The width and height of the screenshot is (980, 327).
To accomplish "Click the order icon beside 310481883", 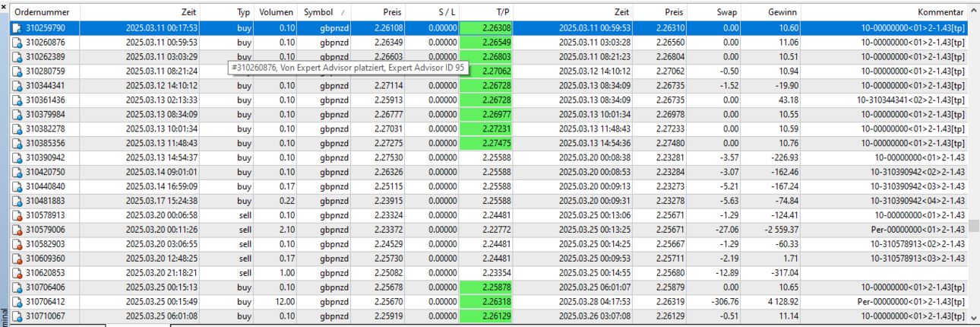I will [x=17, y=202].
